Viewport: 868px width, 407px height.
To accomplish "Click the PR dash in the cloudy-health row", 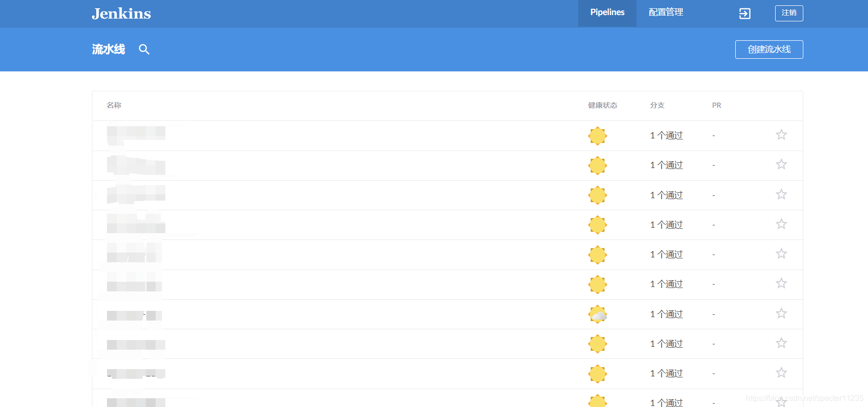I will click(x=713, y=314).
